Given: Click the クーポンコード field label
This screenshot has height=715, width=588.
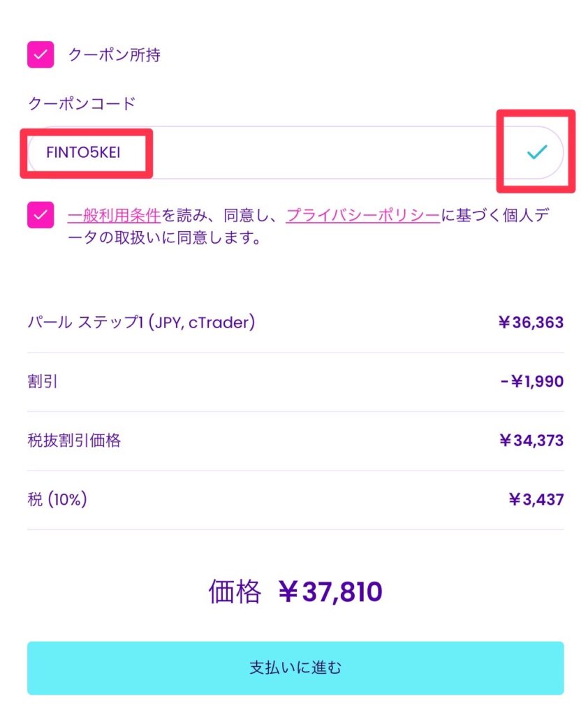Looking at the screenshot, I should (x=81, y=104).
